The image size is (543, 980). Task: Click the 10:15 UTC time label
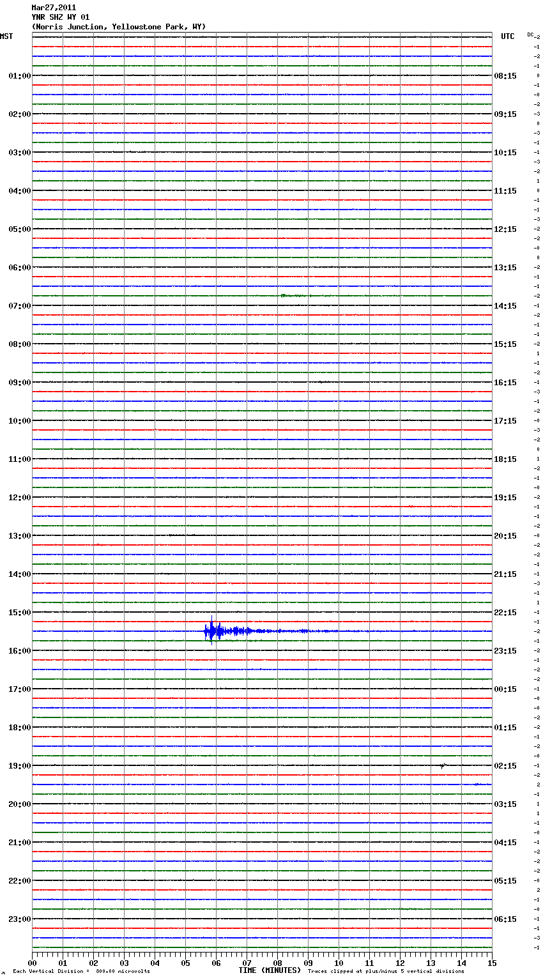505,153
